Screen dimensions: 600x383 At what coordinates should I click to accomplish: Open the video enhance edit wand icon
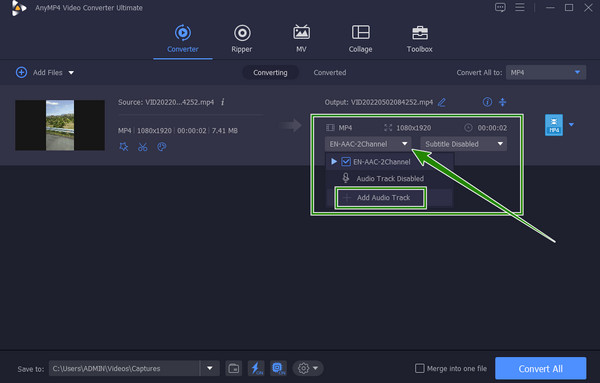124,147
